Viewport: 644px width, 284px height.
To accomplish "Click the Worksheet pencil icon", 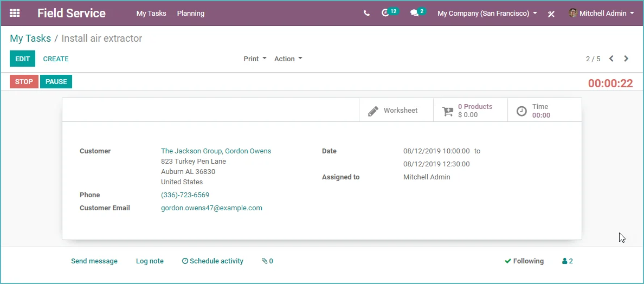I will point(373,111).
